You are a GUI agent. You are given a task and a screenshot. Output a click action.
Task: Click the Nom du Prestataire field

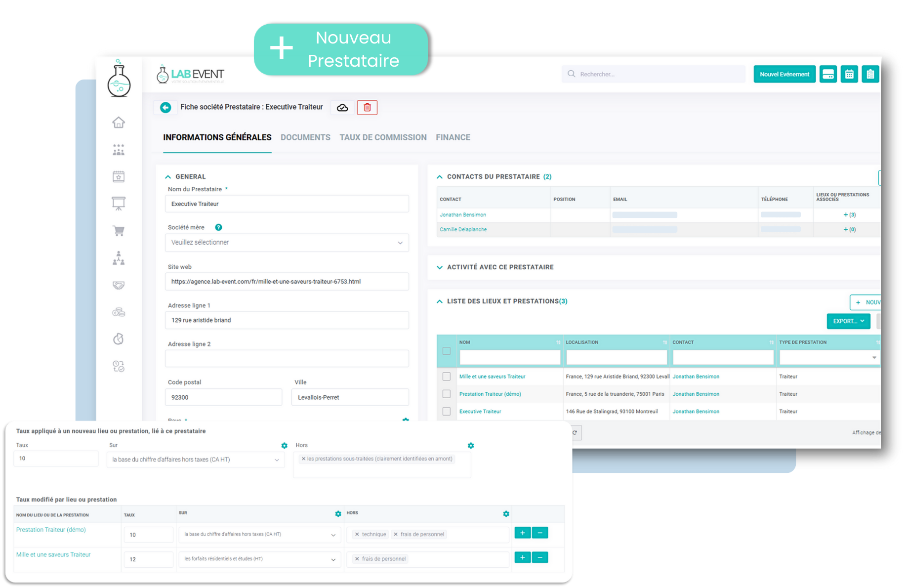pos(287,204)
